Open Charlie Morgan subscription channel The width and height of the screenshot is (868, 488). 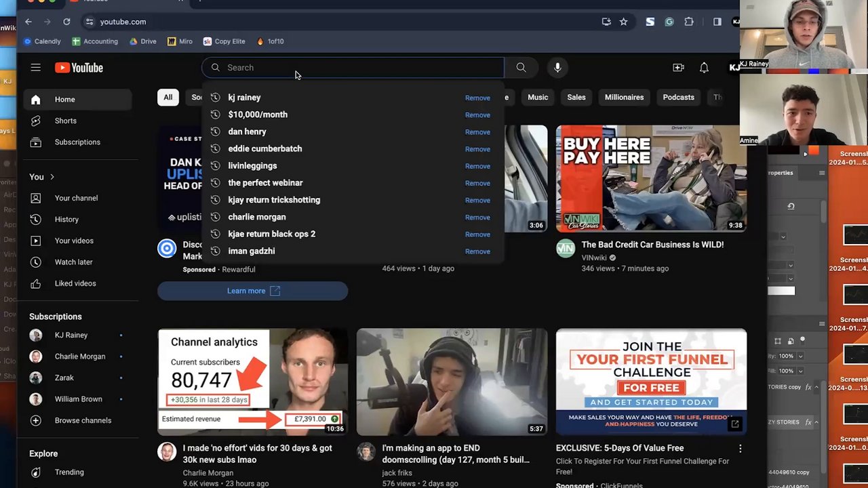click(x=77, y=357)
